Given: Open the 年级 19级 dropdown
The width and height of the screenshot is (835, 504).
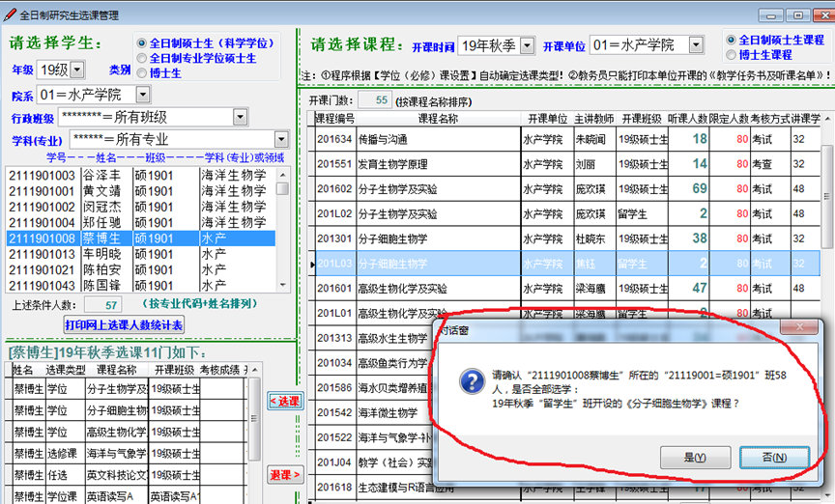Looking at the screenshot, I should coord(77,70).
